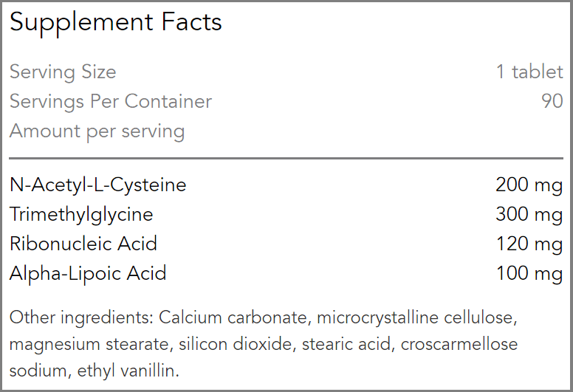The image size is (573, 392).
Task: Click the 100 mg amount
Action: point(529,273)
